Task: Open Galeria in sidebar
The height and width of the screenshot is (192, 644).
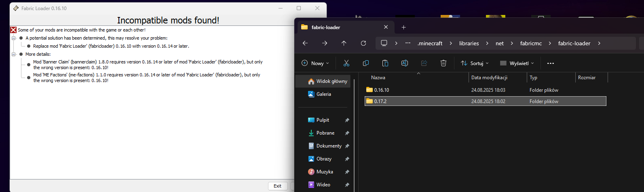Action: [x=323, y=94]
